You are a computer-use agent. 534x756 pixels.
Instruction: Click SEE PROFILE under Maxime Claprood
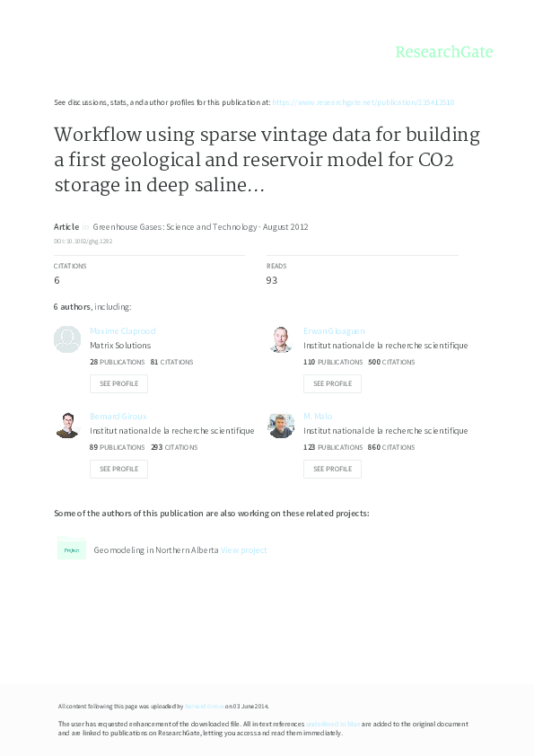pos(118,383)
